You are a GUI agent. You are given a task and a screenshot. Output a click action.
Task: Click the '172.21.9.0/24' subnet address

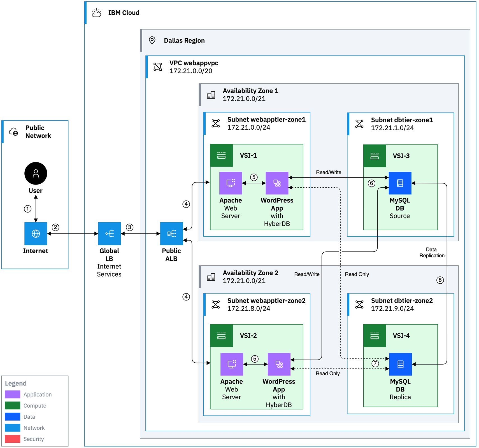392,309
